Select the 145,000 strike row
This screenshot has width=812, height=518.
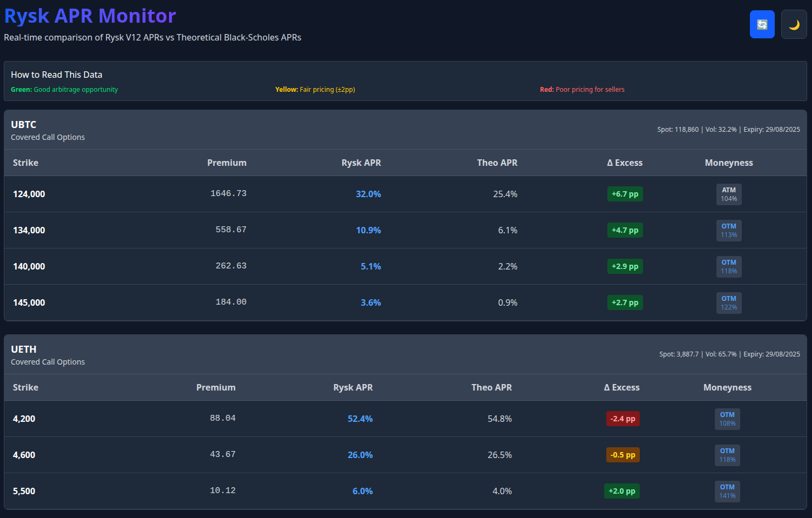[405, 302]
